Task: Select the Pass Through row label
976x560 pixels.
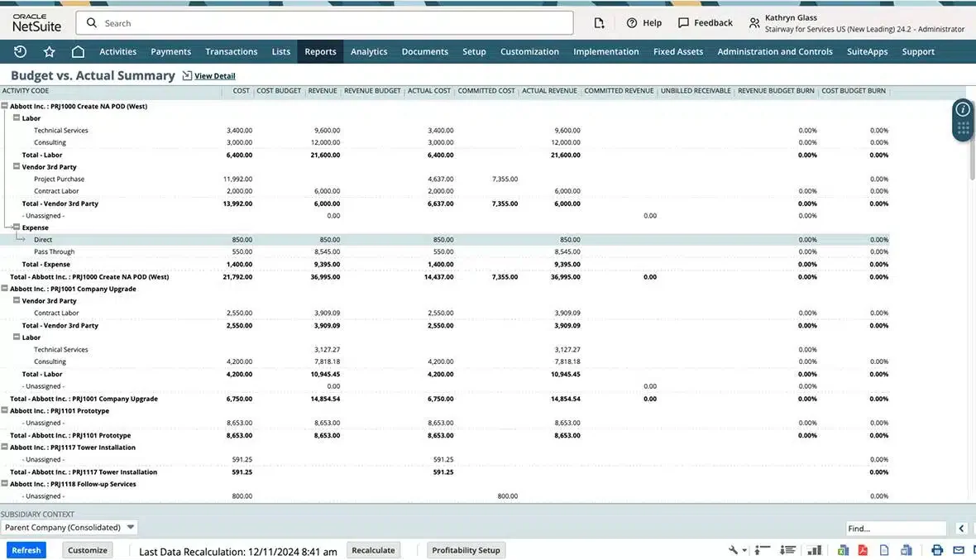Action: [x=54, y=252]
